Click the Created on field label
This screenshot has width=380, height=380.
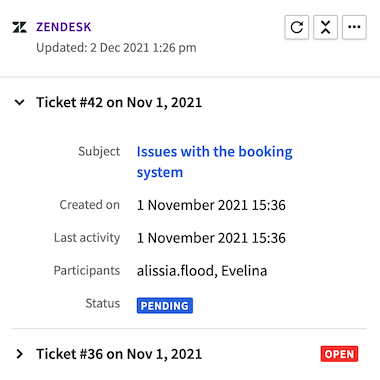pyautogui.click(x=90, y=205)
